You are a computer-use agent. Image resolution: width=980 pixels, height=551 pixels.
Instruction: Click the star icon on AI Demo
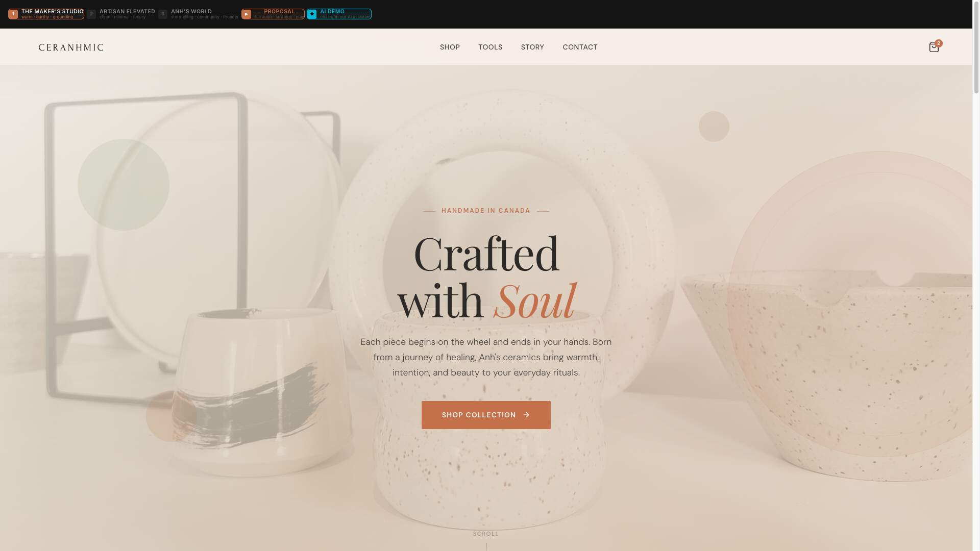click(312, 14)
